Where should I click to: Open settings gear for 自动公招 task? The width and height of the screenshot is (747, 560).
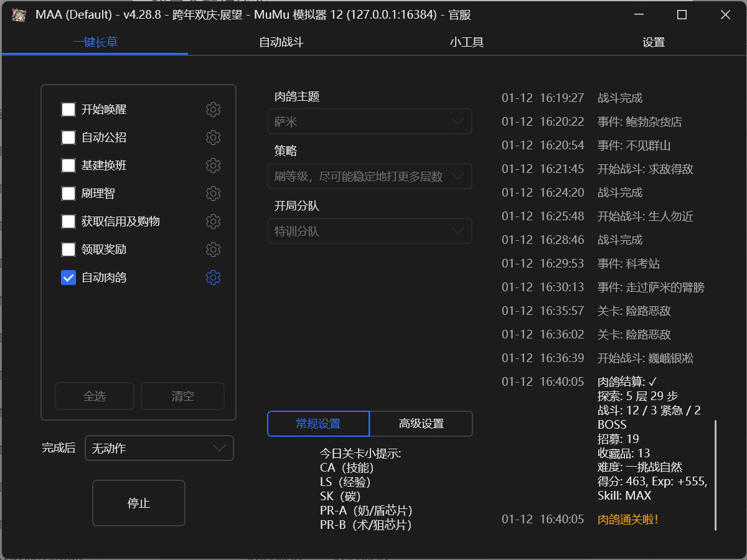tap(213, 138)
